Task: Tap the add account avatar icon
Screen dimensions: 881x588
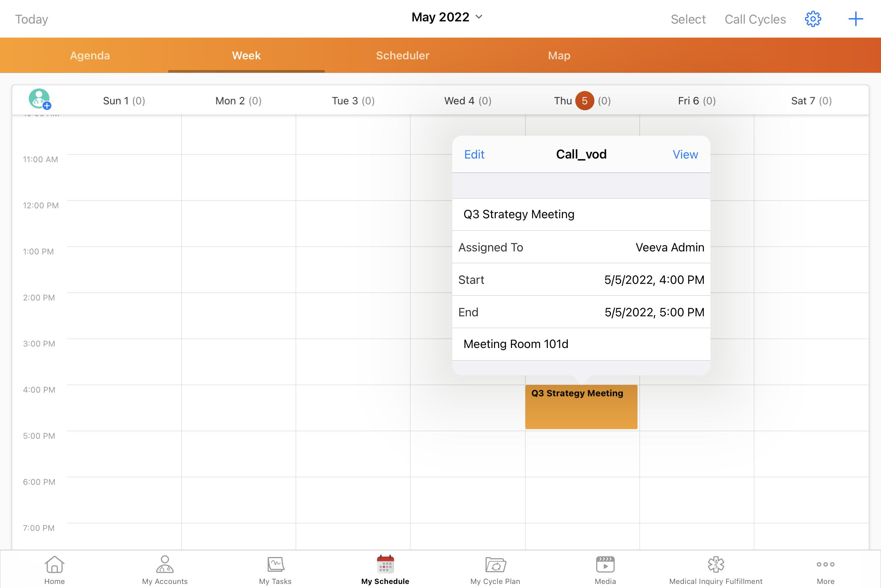Action: pyautogui.click(x=39, y=100)
